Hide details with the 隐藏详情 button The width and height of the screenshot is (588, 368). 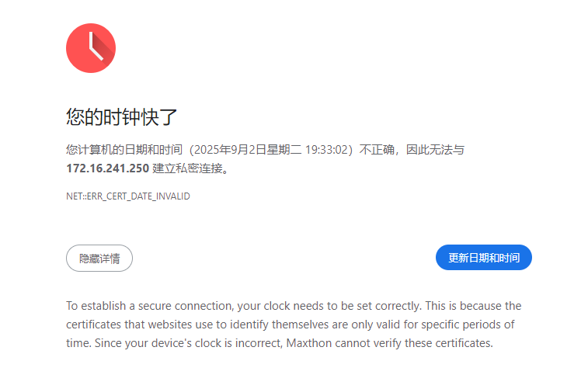(99, 259)
